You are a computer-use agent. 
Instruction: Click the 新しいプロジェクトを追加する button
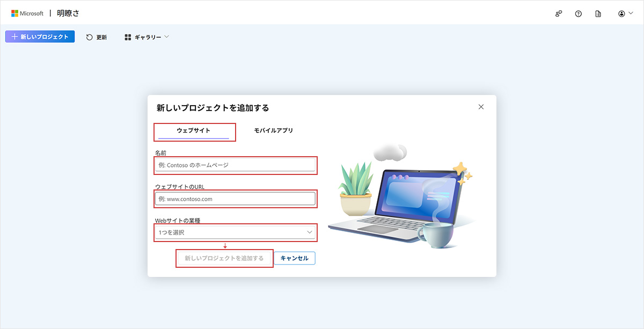tap(224, 258)
